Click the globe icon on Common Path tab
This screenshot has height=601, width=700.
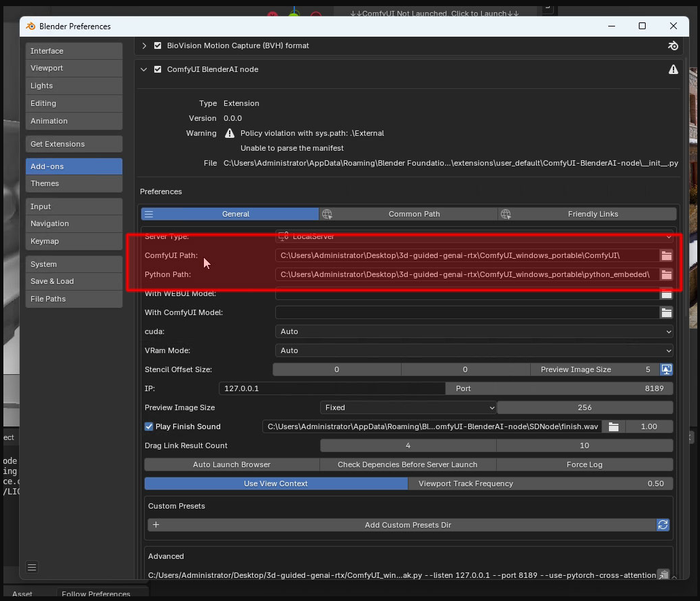click(x=327, y=214)
